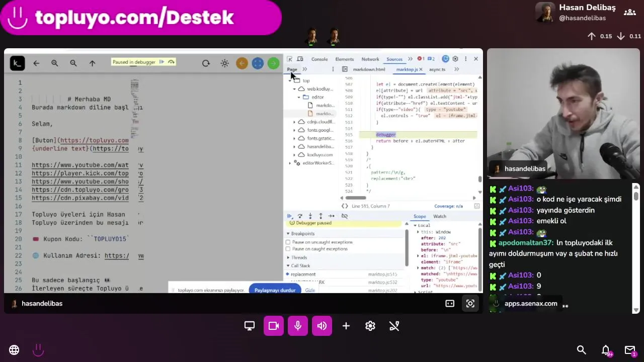Viewport: 644px width, 362px height.
Task: Resume script execution in debugger toolbar
Action: (x=290, y=216)
